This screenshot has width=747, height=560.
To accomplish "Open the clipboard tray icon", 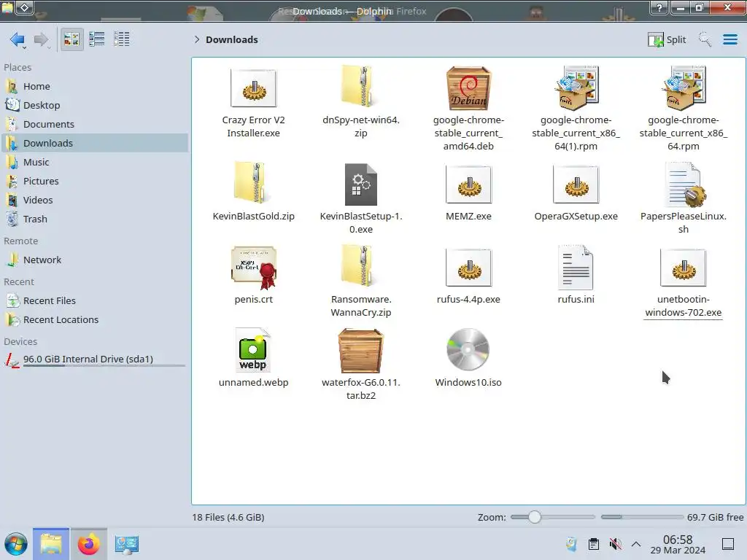I will 594,544.
